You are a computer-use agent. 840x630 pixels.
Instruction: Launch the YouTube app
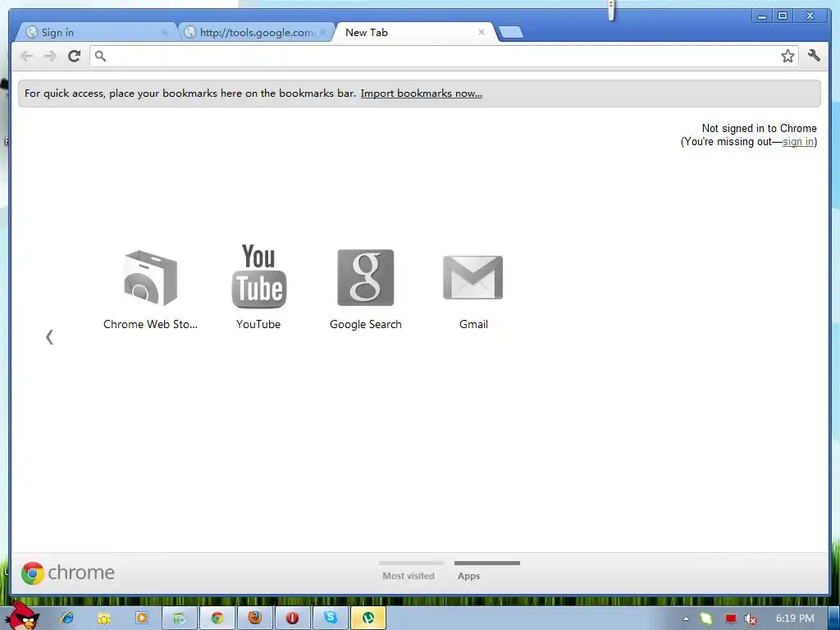click(x=258, y=286)
